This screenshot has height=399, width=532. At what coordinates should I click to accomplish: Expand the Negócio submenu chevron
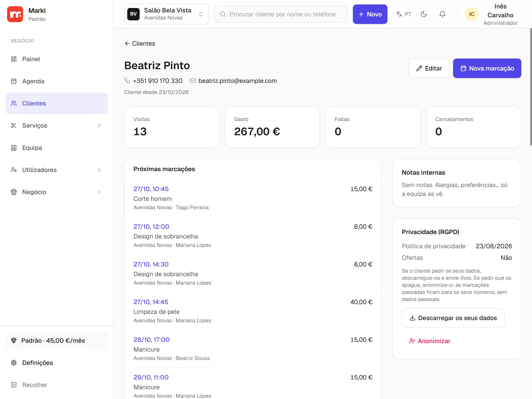pyautogui.click(x=99, y=192)
